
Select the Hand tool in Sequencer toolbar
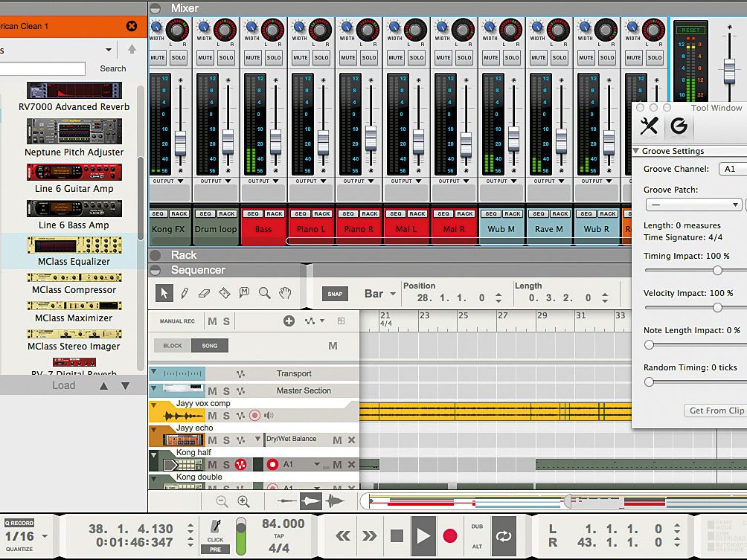(285, 293)
